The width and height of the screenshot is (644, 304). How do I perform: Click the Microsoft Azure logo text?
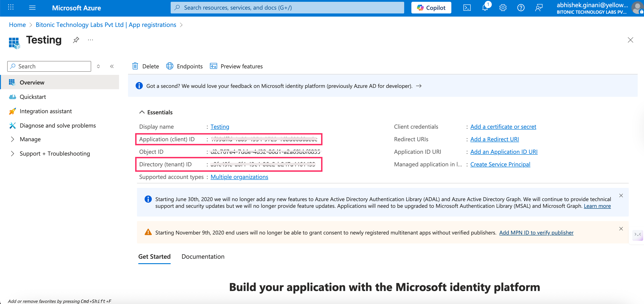point(76,8)
